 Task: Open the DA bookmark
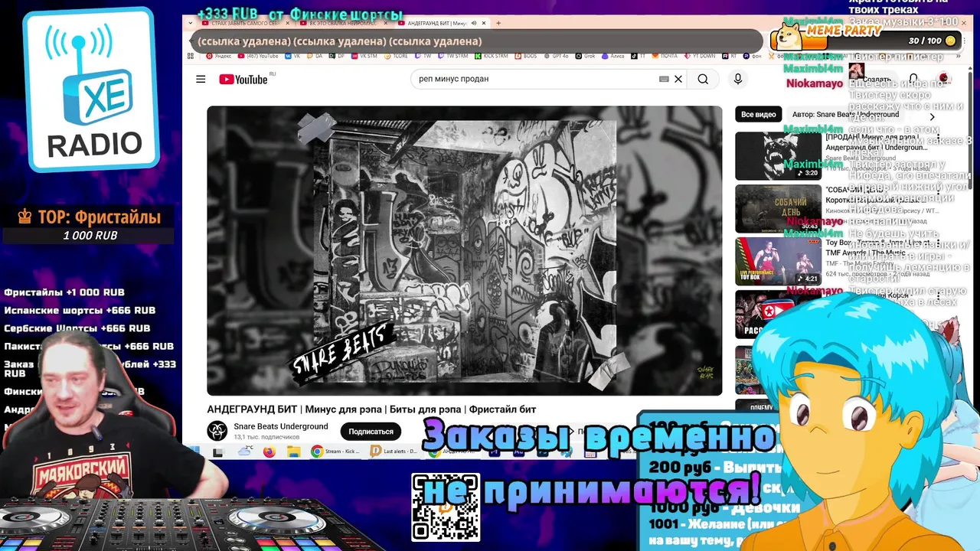click(314, 55)
